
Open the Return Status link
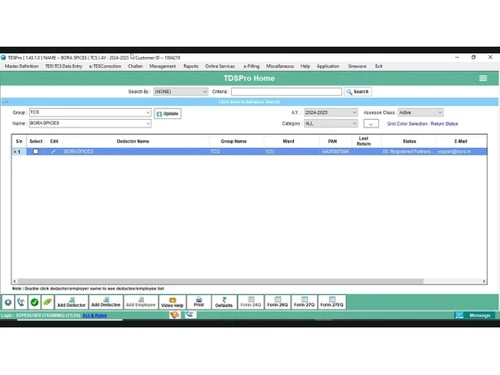pos(444,124)
